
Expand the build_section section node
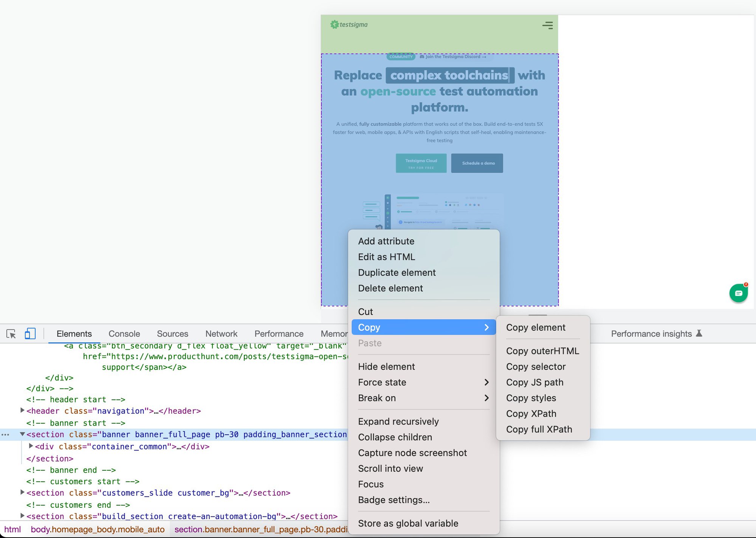[x=22, y=516]
